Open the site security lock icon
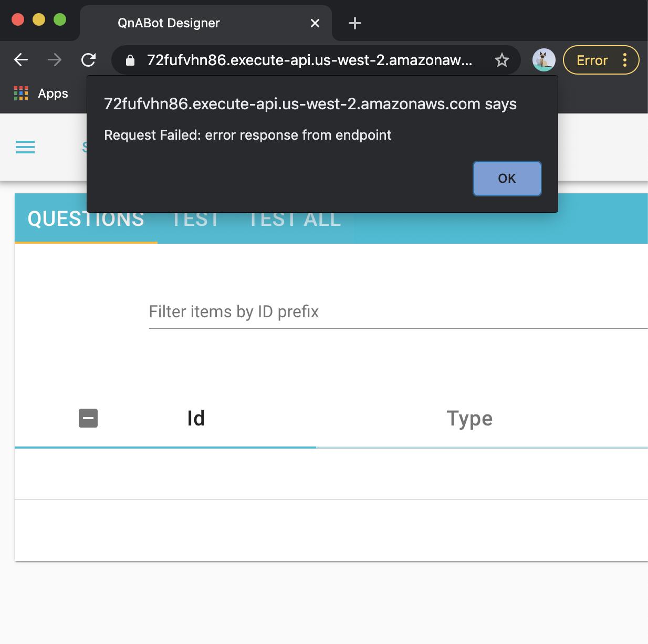648x644 pixels. click(129, 60)
